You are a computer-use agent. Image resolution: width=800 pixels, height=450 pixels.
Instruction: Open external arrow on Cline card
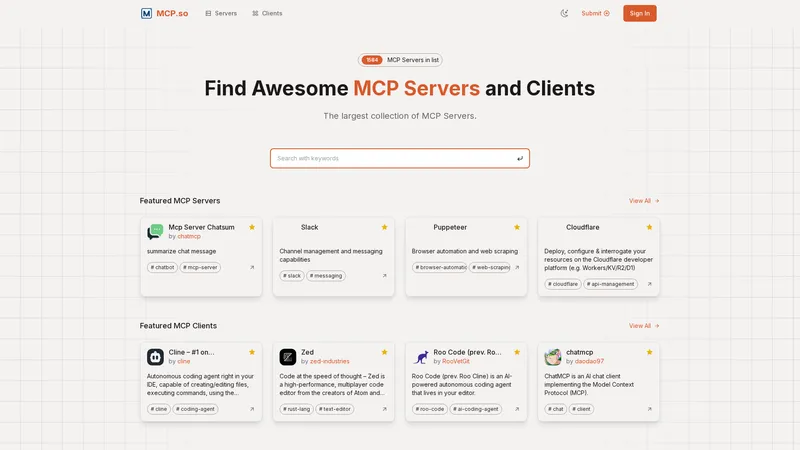click(252, 409)
